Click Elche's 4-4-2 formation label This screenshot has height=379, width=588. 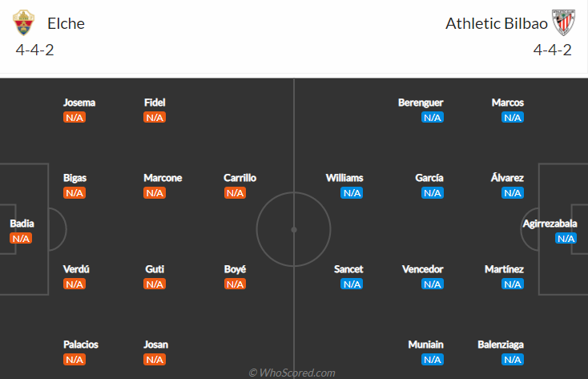click(x=34, y=50)
